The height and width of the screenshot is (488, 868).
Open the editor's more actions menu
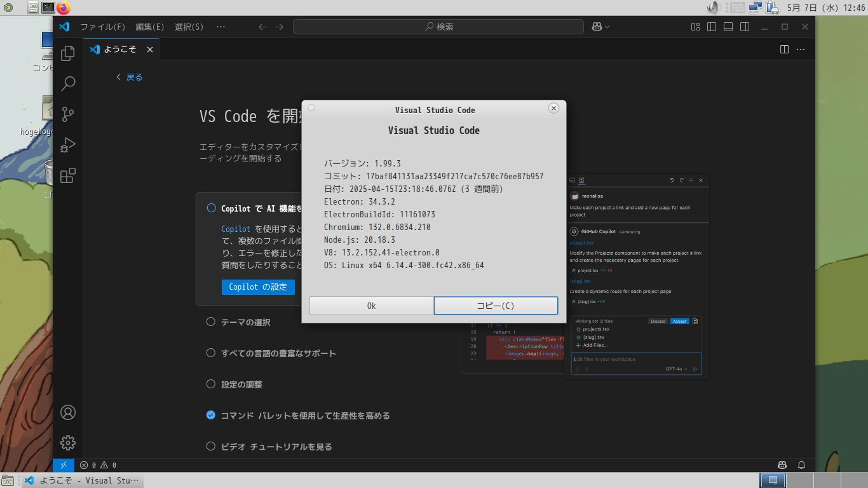point(801,49)
